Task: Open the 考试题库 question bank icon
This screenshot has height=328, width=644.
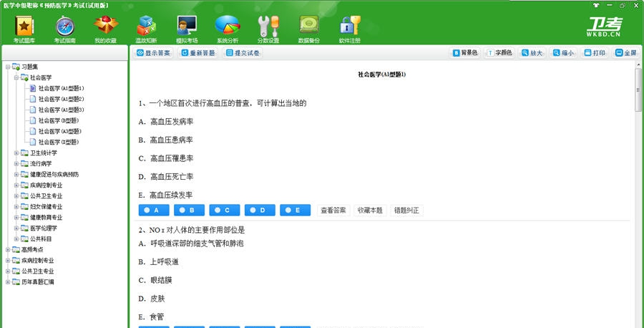Action: point(24,29)
